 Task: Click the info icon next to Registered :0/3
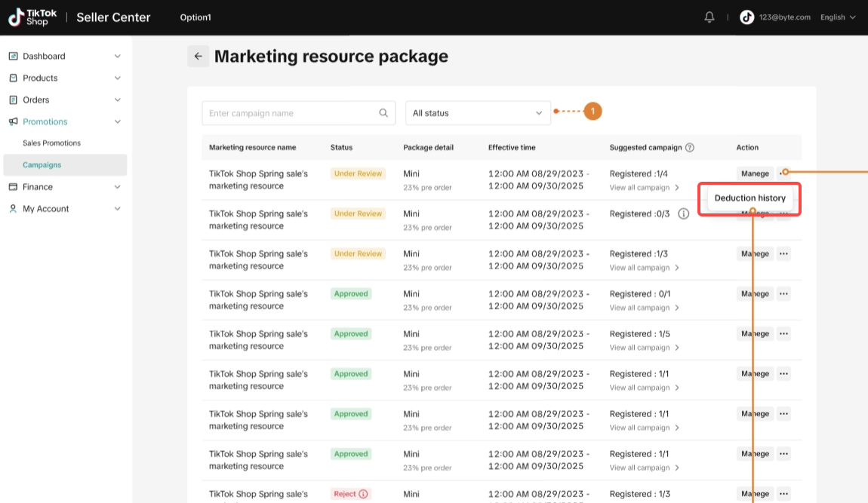tap(684, 214)
